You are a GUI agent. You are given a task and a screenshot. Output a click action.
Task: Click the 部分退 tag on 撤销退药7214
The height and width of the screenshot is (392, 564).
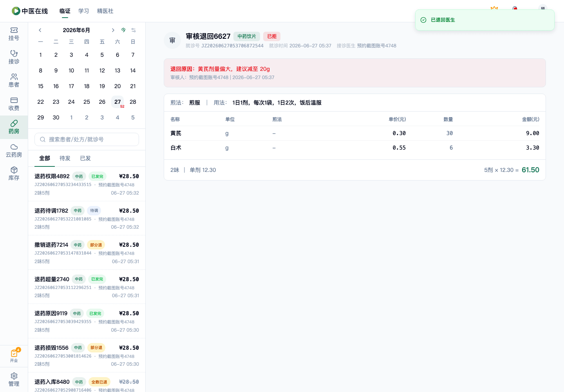[x=96, y=245]
